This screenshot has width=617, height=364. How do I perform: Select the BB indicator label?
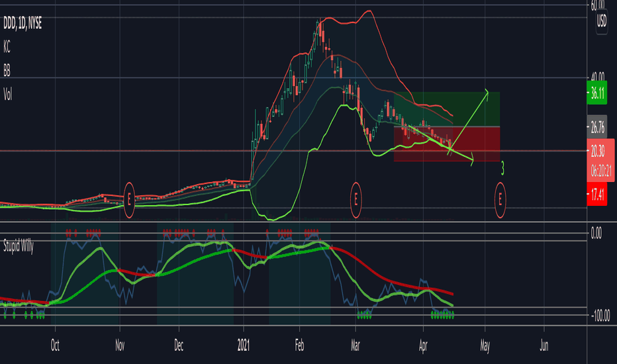point(7,71)
